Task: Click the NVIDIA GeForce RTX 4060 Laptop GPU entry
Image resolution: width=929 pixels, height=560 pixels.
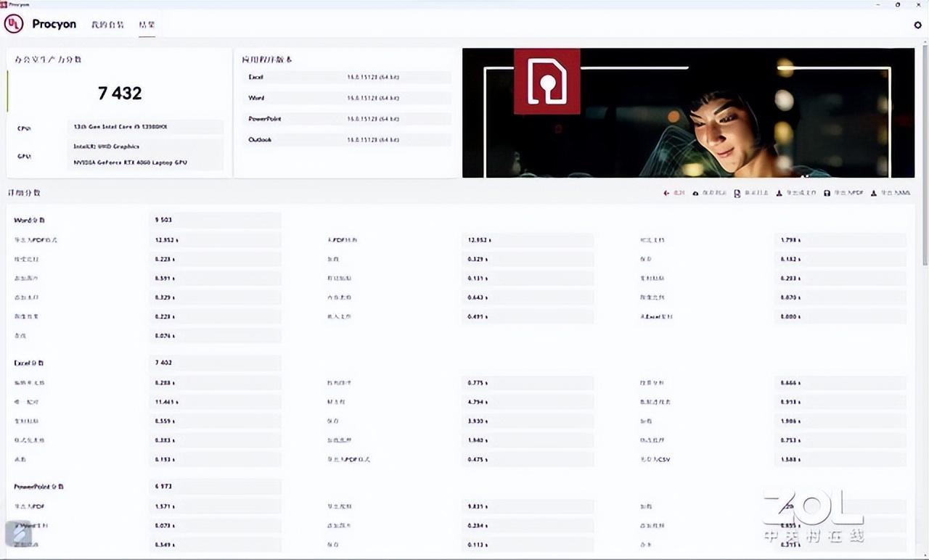Action: [130, 162]
